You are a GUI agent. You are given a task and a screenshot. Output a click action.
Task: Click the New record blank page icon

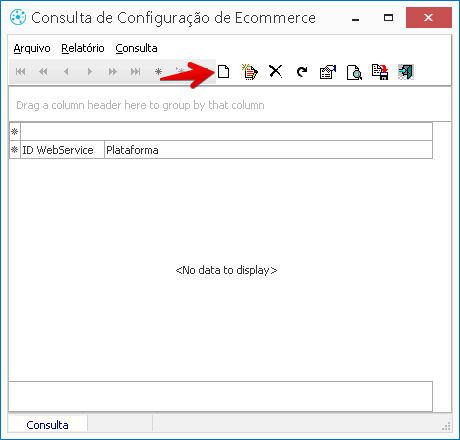point(223,72)
